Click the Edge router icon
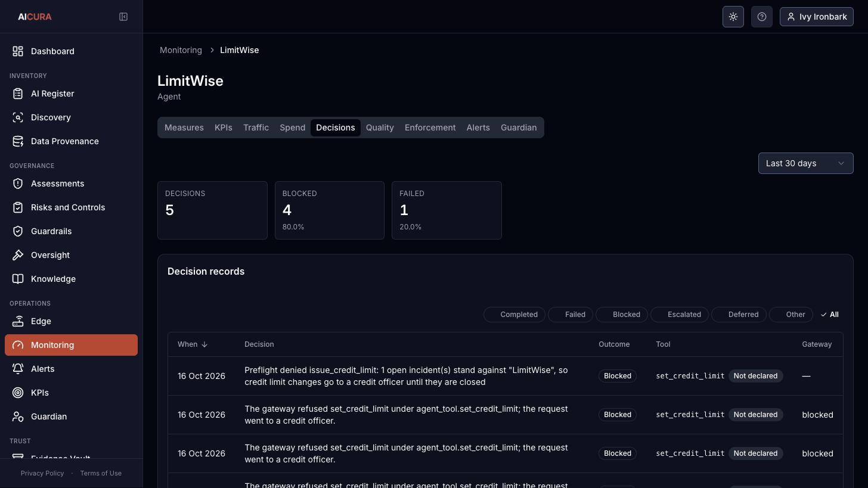868x488 pixels. click(x=18, y=321)
